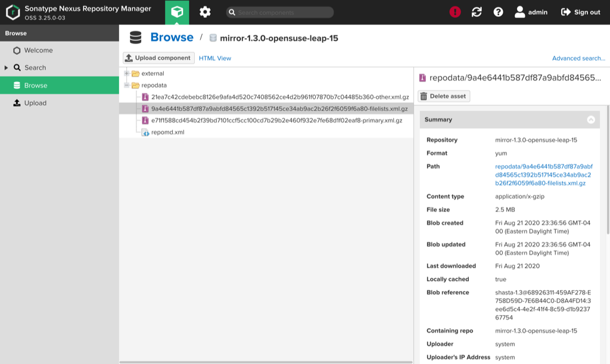Click the repodata folder icon
Image resolution: width=610 pixels, height=364 pixels.
point(135,85)
